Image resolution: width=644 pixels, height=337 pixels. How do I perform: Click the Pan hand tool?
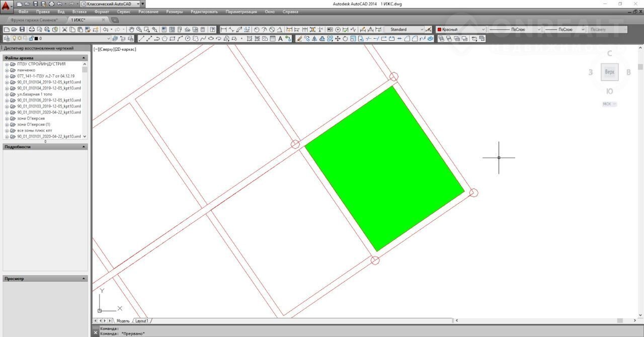[x=131, y=30]
